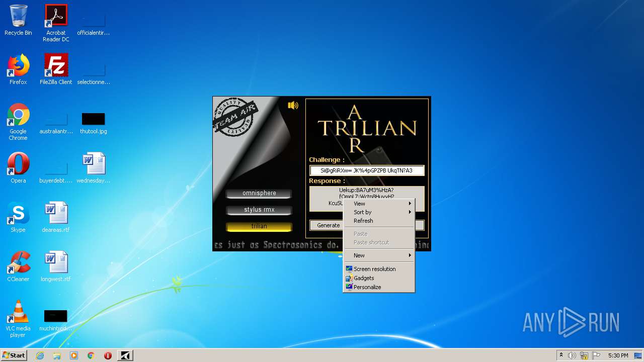Select the officialentir desktop file
The width and height of the screenshot is (644, 362).
(x=94, y=25)
